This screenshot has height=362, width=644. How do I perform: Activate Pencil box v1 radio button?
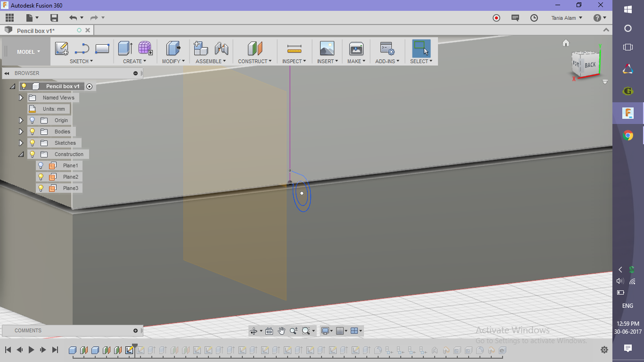click(x=90, y=86)
